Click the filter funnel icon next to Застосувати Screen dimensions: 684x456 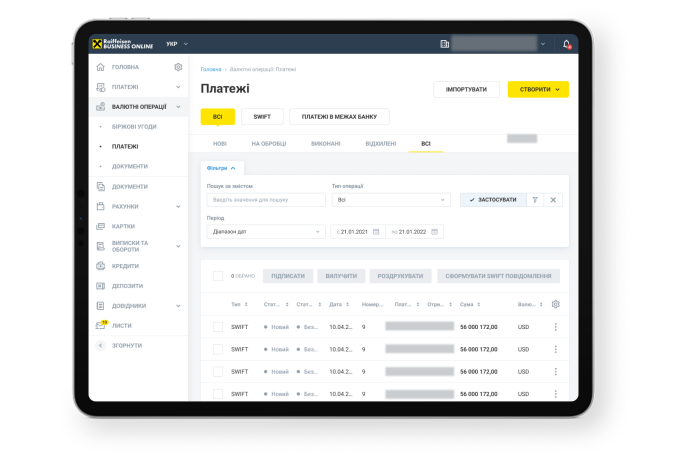(535, 200)
